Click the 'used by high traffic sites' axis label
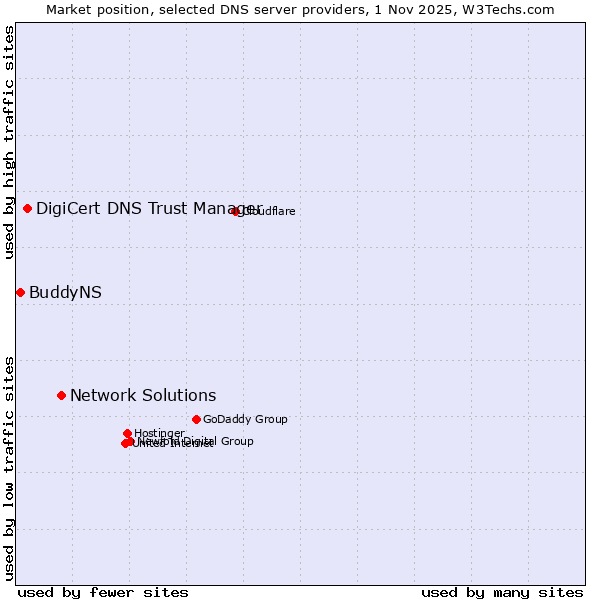The height and width of the screenshot is (600, 600). [9, 142]
